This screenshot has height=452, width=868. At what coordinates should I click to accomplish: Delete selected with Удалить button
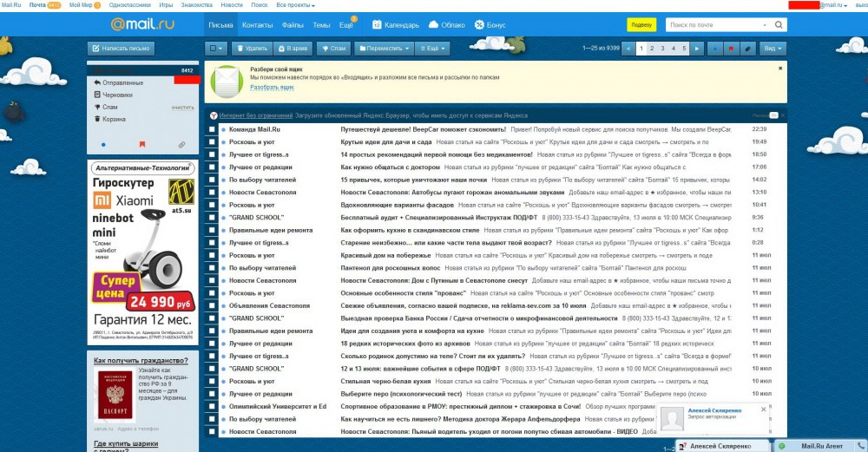(x=252, y=49)
